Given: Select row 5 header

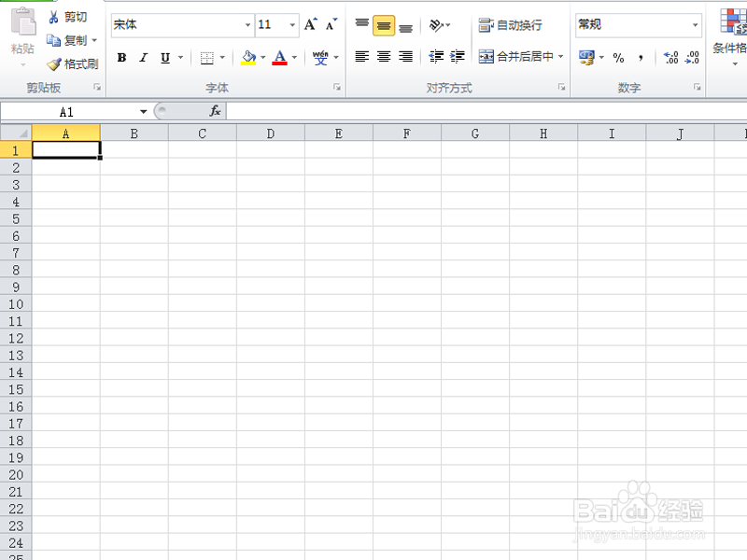Looking at the screenshot, I should (16, 218).
